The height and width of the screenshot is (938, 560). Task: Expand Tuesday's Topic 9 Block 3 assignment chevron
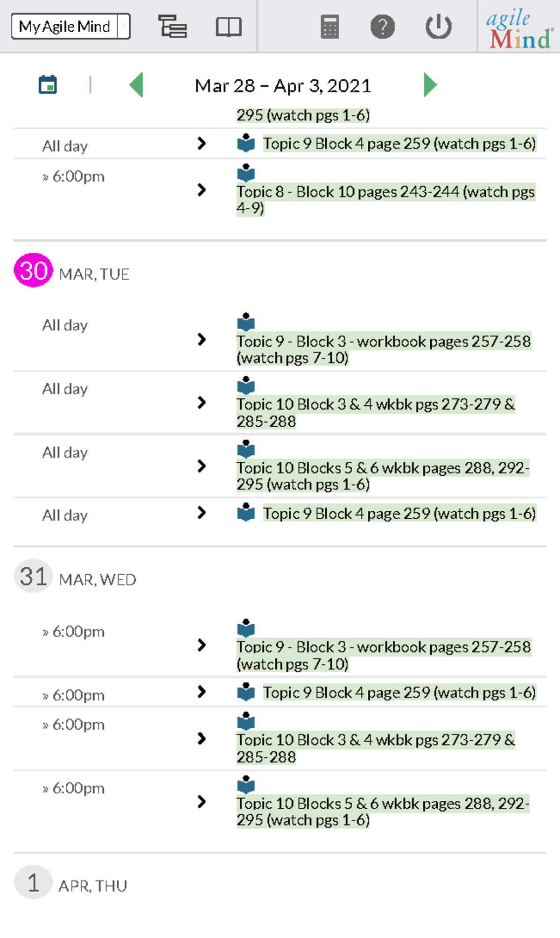point(202,340)
